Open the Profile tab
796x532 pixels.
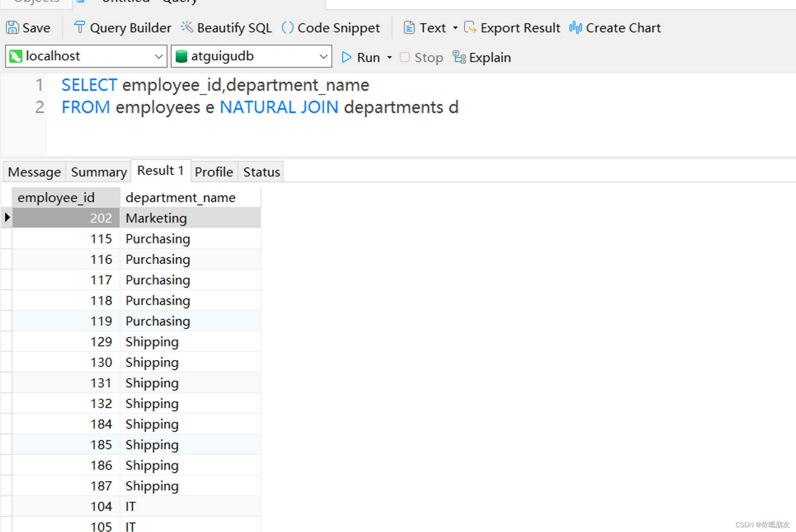[x=214, y=171]
